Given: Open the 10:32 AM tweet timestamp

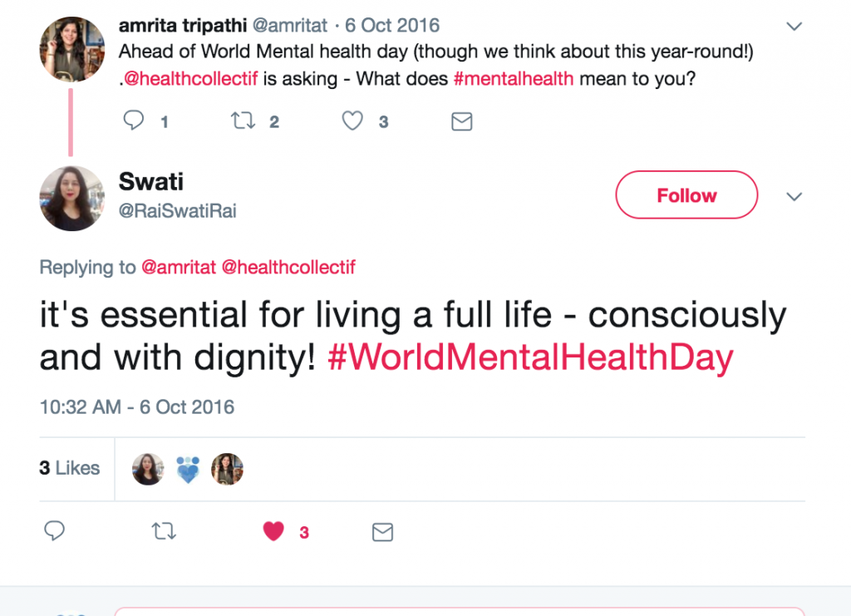Looking at the screenshot, I should tap(137, 407).
